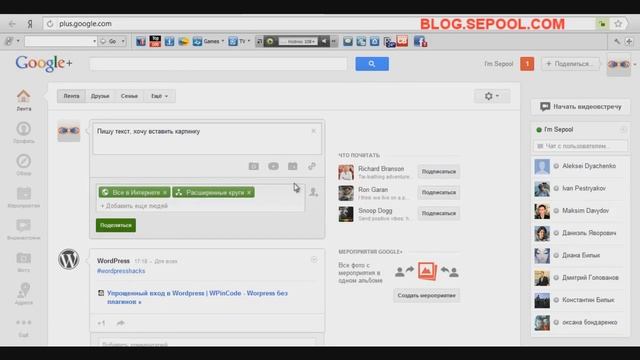Screen dimensions: 640x360
Task: Add an event to the post
Action: point(293,166)
